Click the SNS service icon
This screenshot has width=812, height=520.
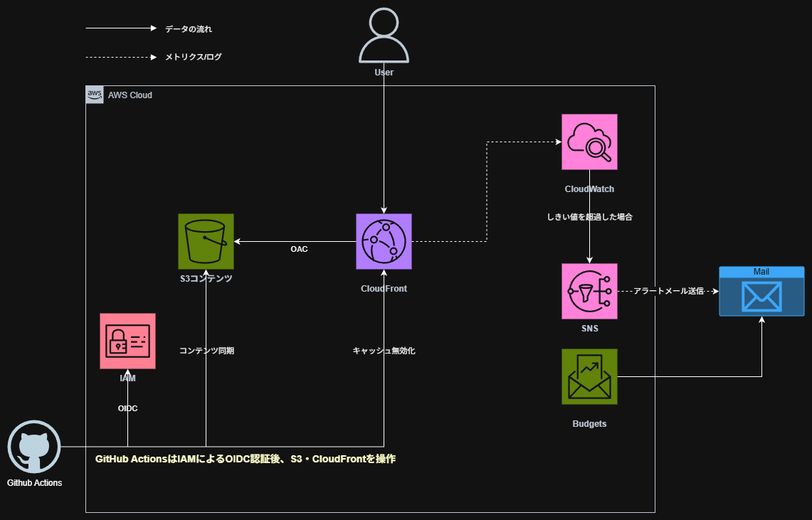click(589, 292)
